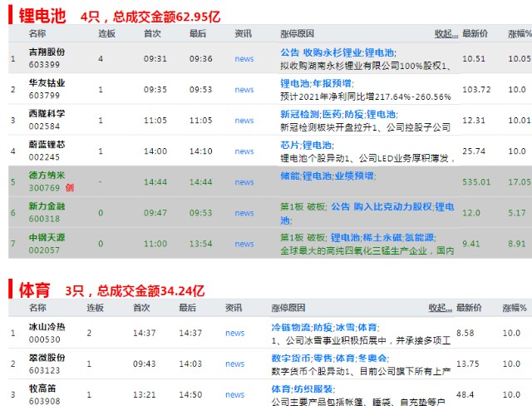The image size is (532, 406).
Task: Open 冰雪 tag for 冰山冷热
Action: 345,327
